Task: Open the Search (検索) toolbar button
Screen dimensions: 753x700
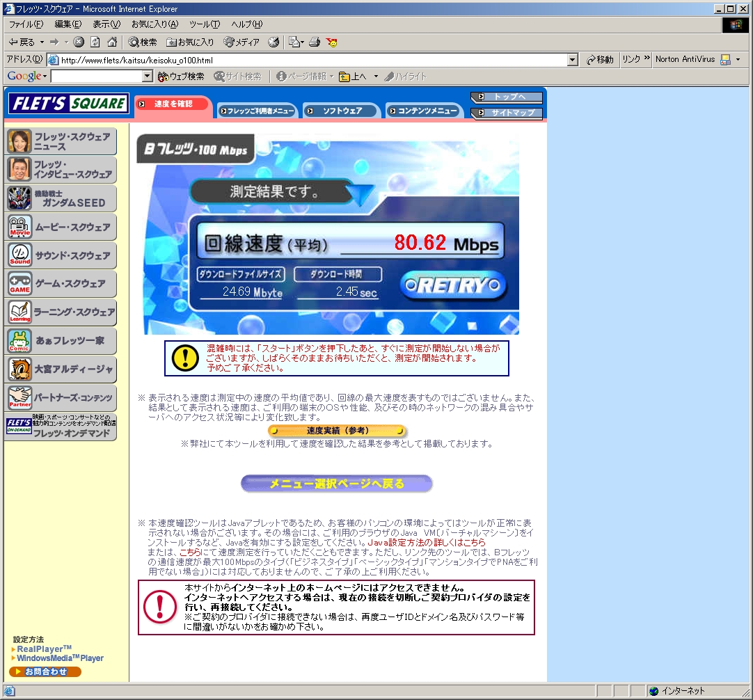Action: [x=143, y=42]
